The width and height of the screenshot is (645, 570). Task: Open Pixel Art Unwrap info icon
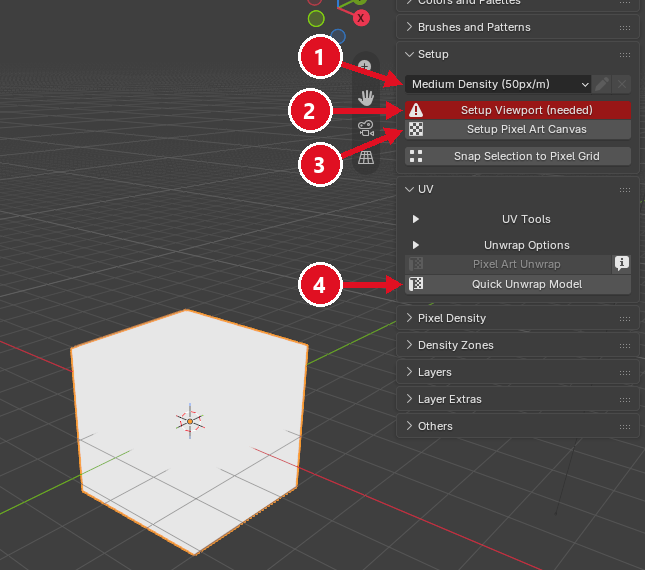pos(622,263)
